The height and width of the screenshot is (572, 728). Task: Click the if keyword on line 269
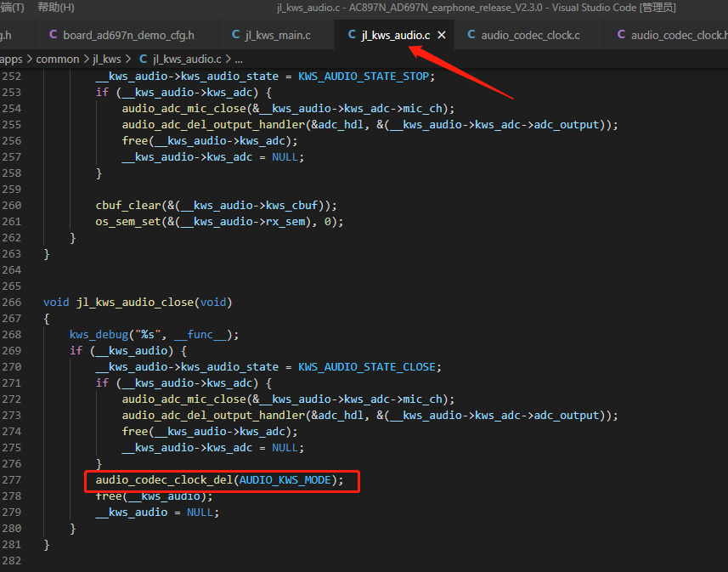pyautogui.click(x=76, y=351)
